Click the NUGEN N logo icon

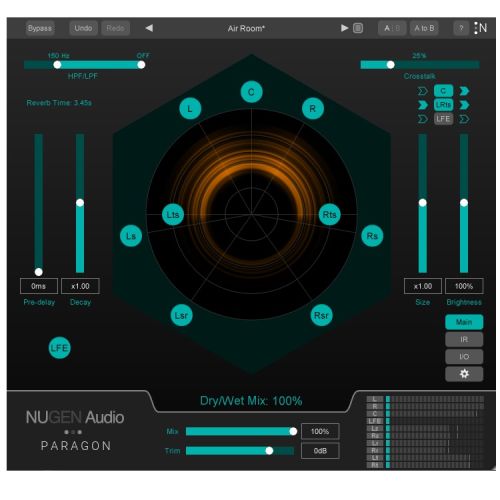[481, 28]
